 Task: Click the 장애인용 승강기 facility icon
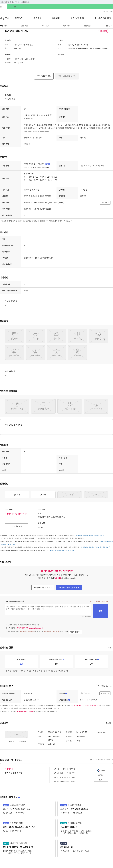coord(43,406)
